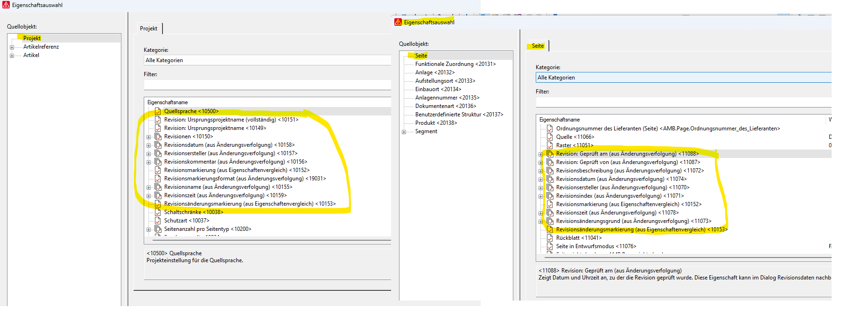Select Aufstellungsort <20133> source object
The image size is (868, 315).
(445, 81)
